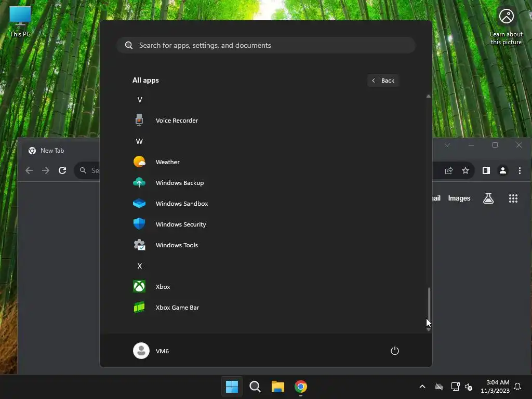This screenshot has height=399, width=532.
Task: Click the VM6 username text
Action: (x=162, y=351)
